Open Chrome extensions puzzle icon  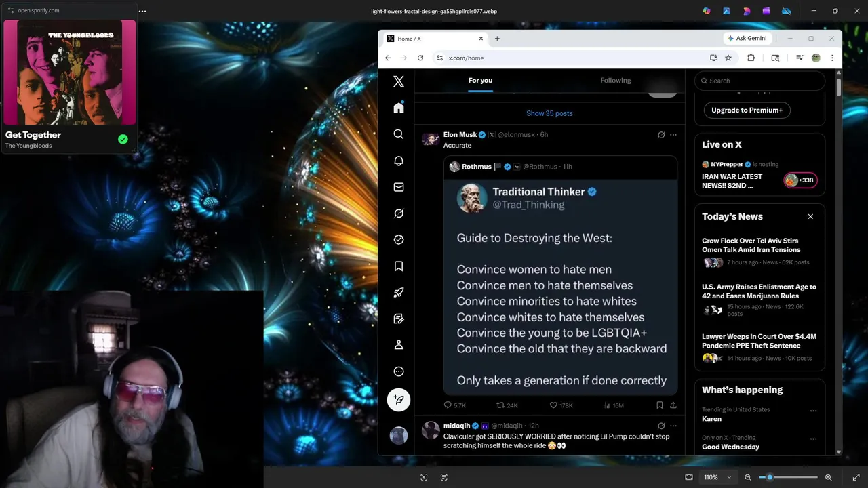point(751,58)
